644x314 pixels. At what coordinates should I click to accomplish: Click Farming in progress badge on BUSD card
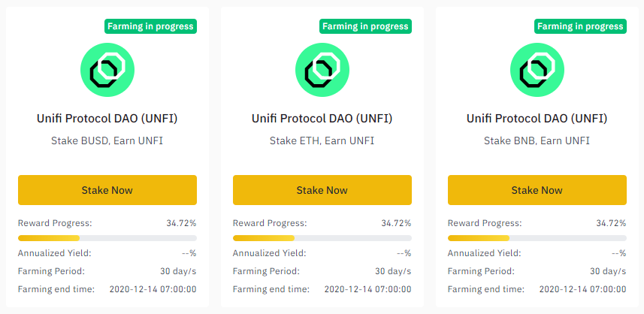[x=150, y=27]
